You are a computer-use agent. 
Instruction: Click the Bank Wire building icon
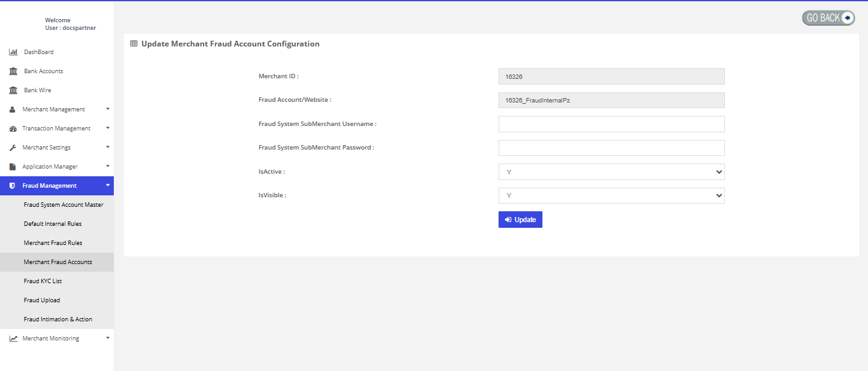coord(13,90)
